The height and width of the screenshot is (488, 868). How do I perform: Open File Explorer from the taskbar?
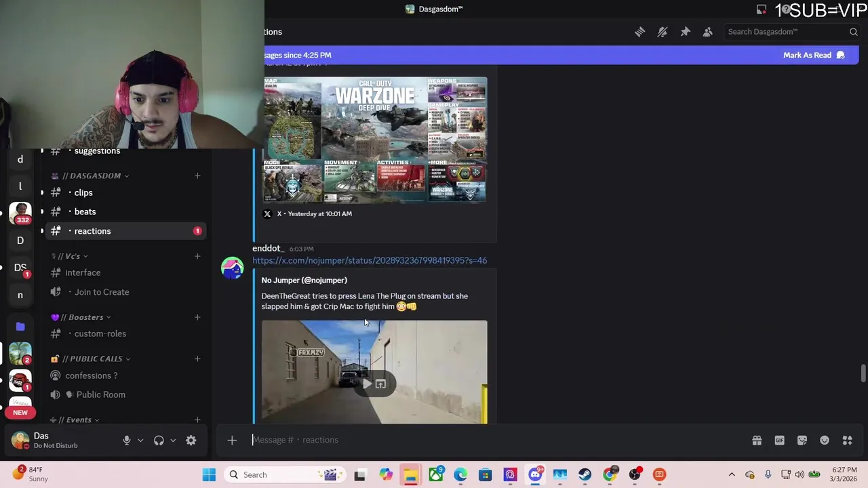[410, 474]
